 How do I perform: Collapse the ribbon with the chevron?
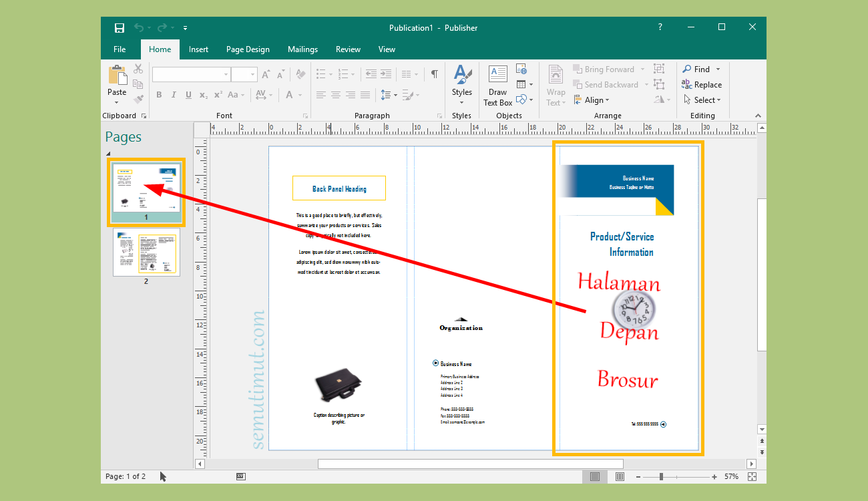[758, 116]
